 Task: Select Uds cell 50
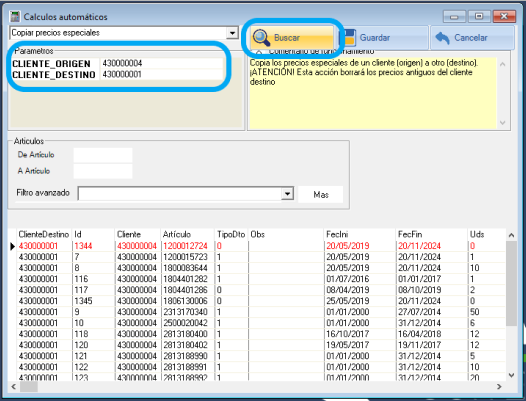tap(486, 312)
